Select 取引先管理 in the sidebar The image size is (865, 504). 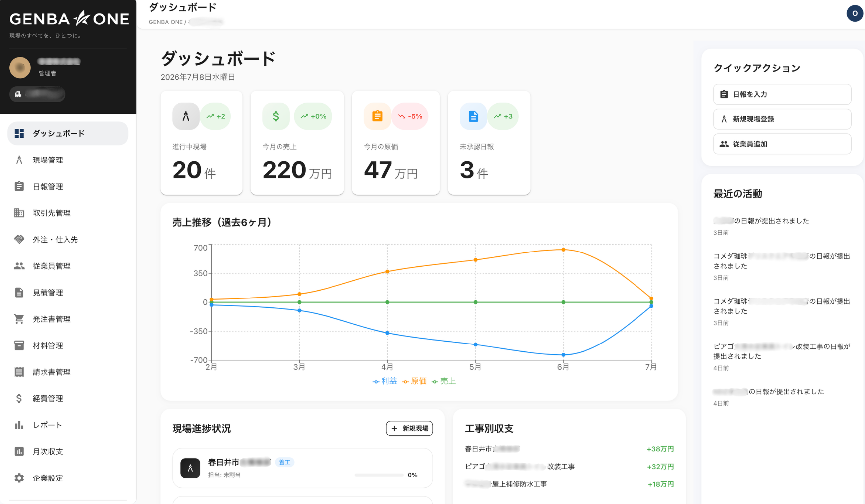click(x=68, y=213)
